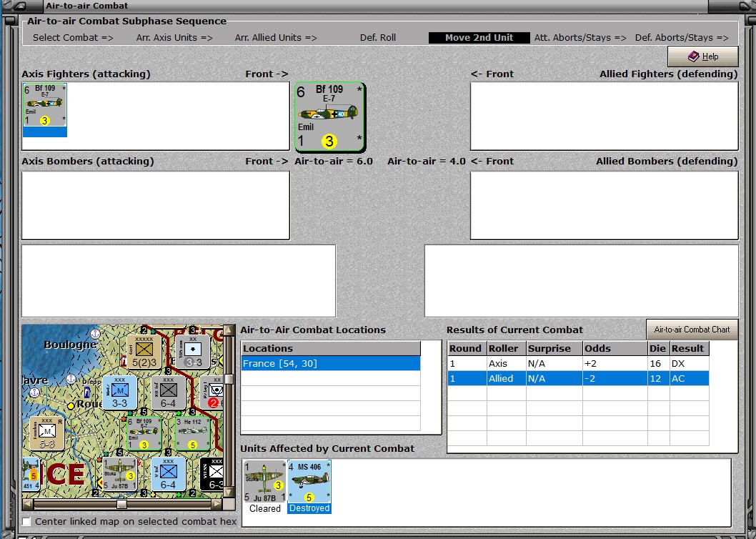Click inside the Axis Bombers (attacking) box

tap(156, 205)
